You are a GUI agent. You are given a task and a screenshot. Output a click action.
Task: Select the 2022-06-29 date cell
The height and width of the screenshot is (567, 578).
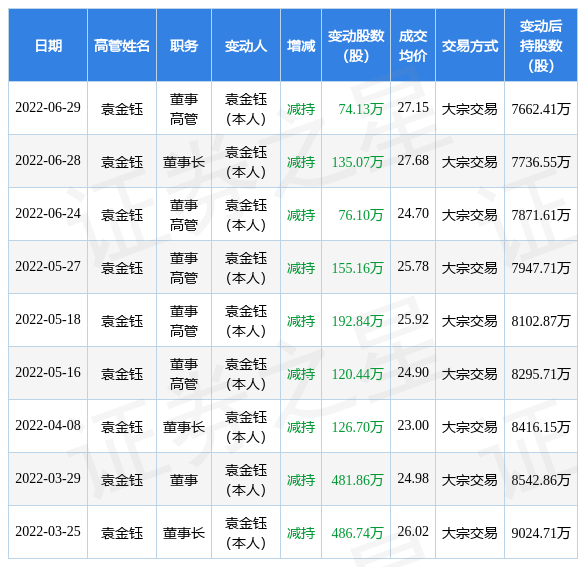(48, 108)
